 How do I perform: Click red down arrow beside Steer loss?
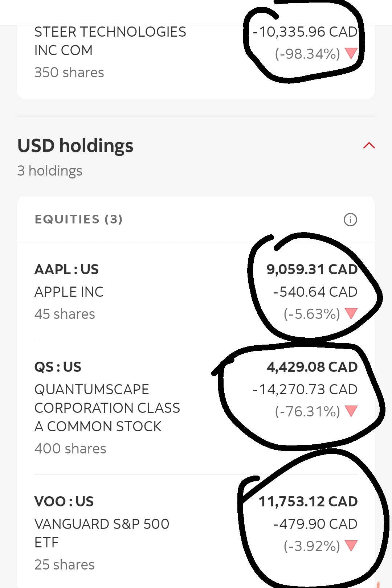click(x=351, y=53)
